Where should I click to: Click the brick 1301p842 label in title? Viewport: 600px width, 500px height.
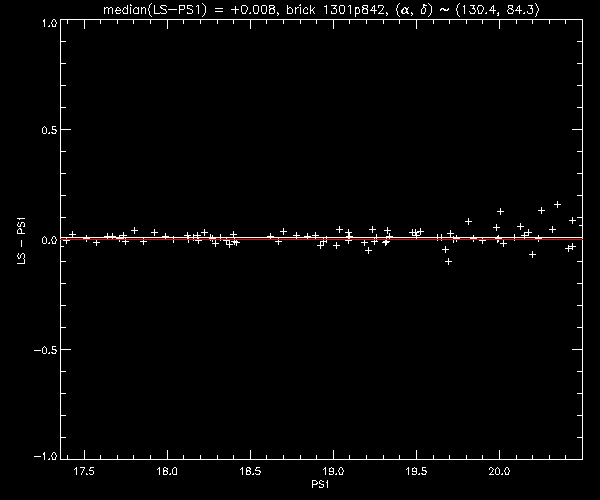[x=335, y=9]
